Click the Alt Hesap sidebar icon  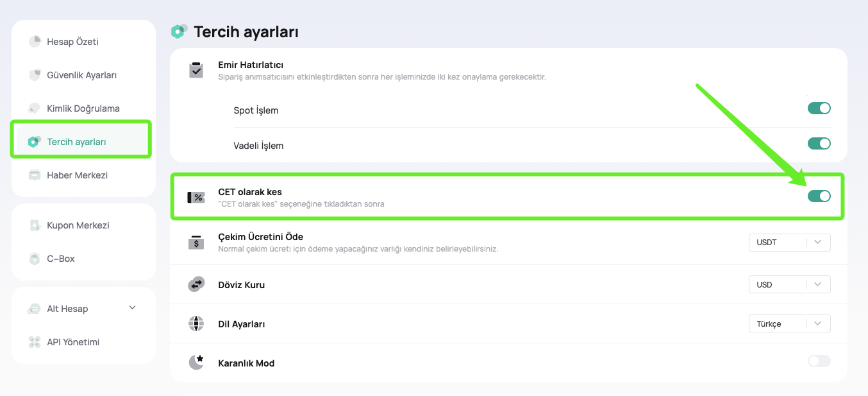pos(35,309)
